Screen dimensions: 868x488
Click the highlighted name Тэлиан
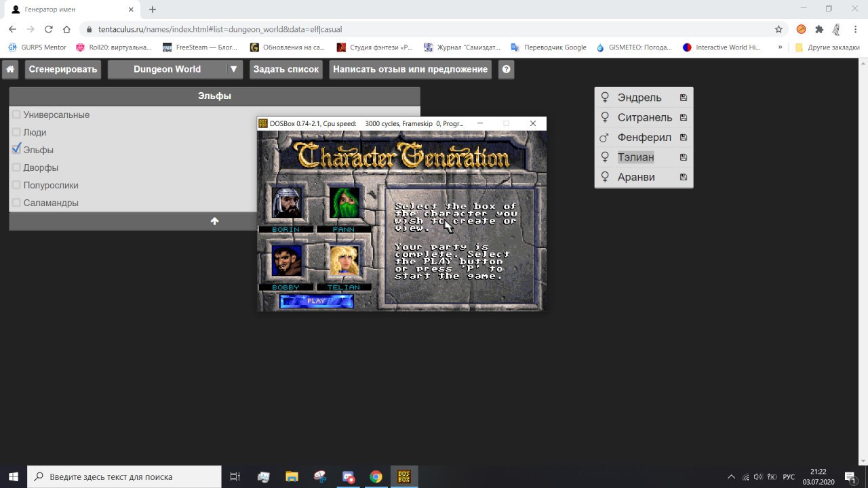tap(636, 157)
